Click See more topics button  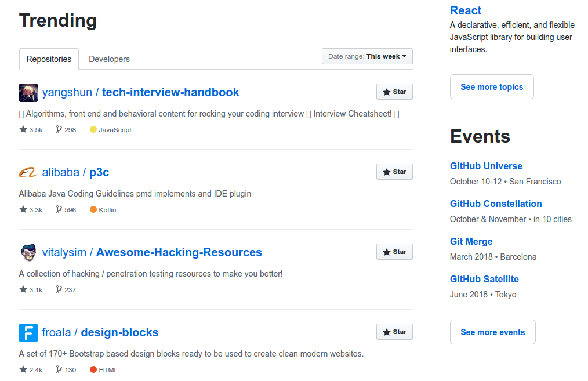pyautogui.click(x=492, y=87)
